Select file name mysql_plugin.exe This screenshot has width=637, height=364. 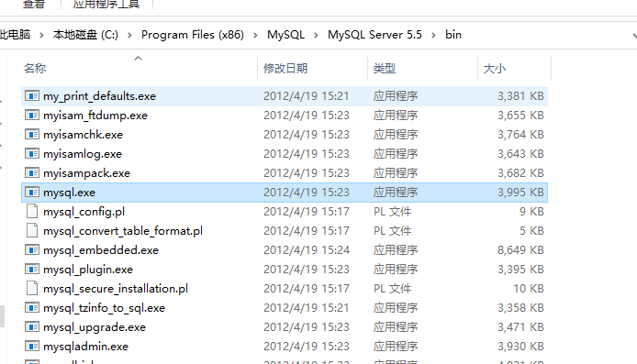click(88, 270)
